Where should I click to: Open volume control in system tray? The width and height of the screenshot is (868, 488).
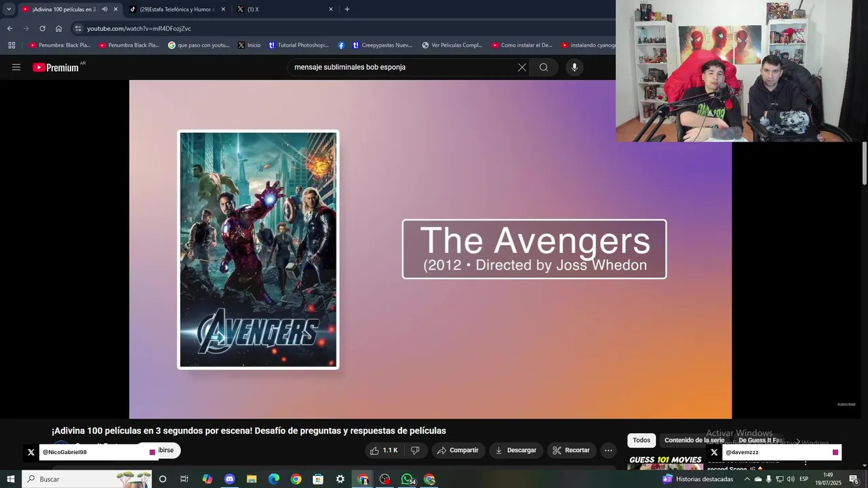pos(791,479)
